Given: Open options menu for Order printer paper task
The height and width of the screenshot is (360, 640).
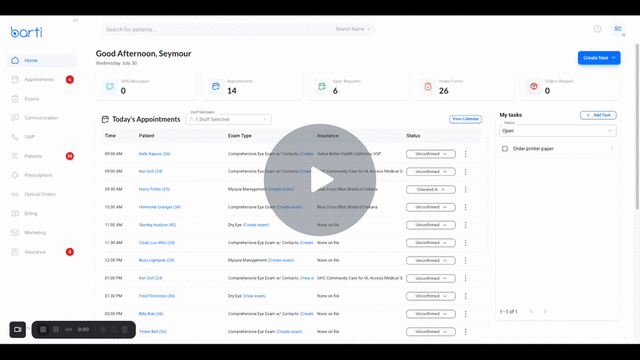Looking at the screenshot, I should click(x=612, y=149).
